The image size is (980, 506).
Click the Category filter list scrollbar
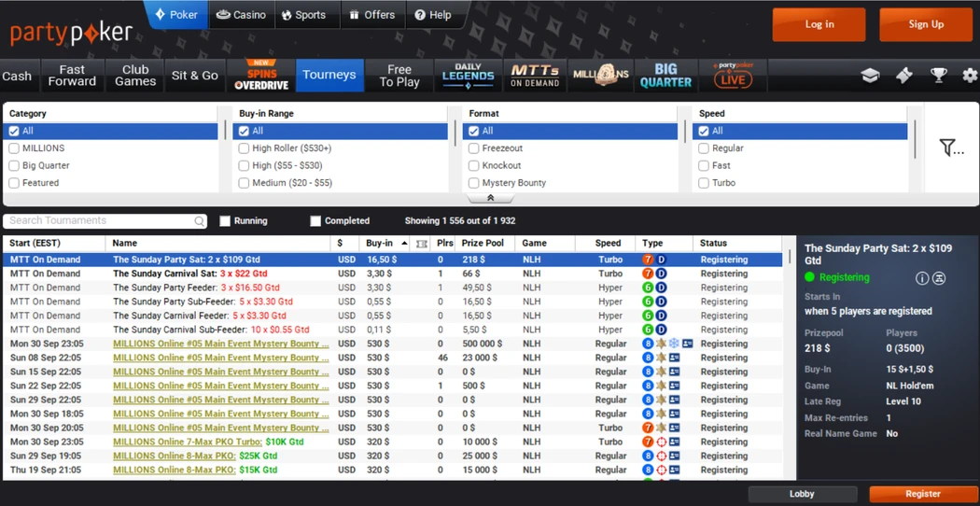pyautogui.click(x=226, y=131)
